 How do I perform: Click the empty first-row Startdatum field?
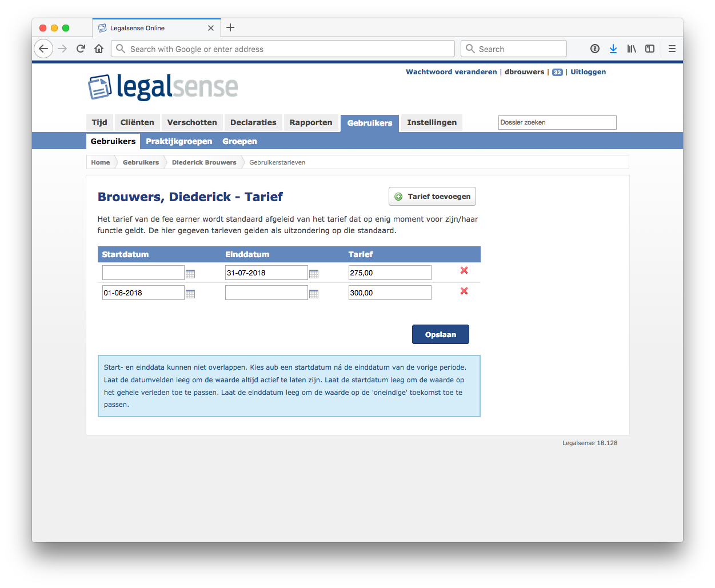(x=143, y=273)
